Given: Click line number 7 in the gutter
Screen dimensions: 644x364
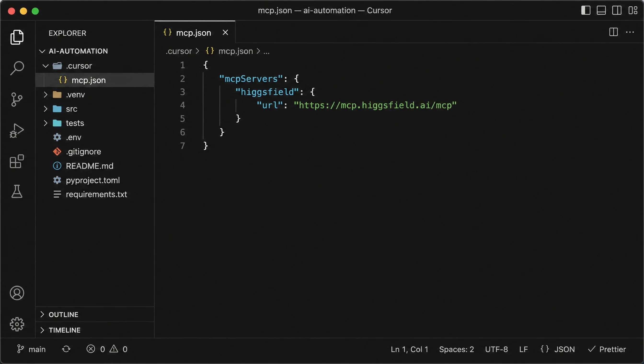Looking at the screenshot, I should click(x=183, y=146).
